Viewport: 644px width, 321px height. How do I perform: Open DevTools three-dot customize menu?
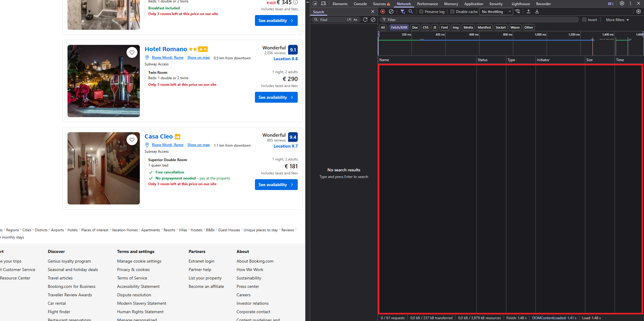(630, 4)
